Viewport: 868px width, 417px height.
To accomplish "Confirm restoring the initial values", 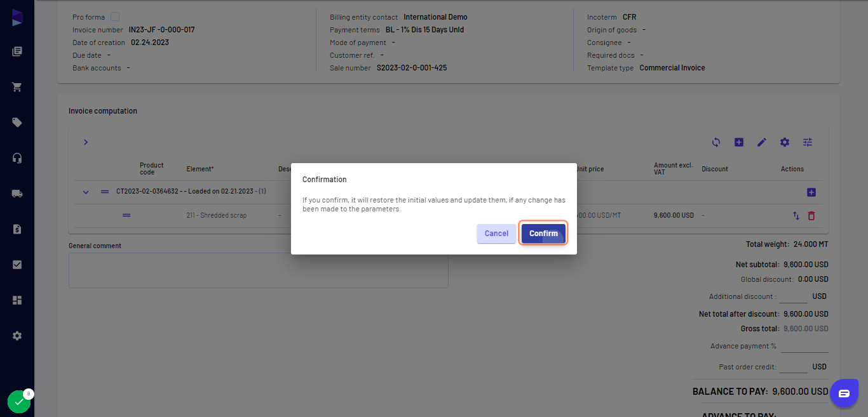I will coord(543,234).
